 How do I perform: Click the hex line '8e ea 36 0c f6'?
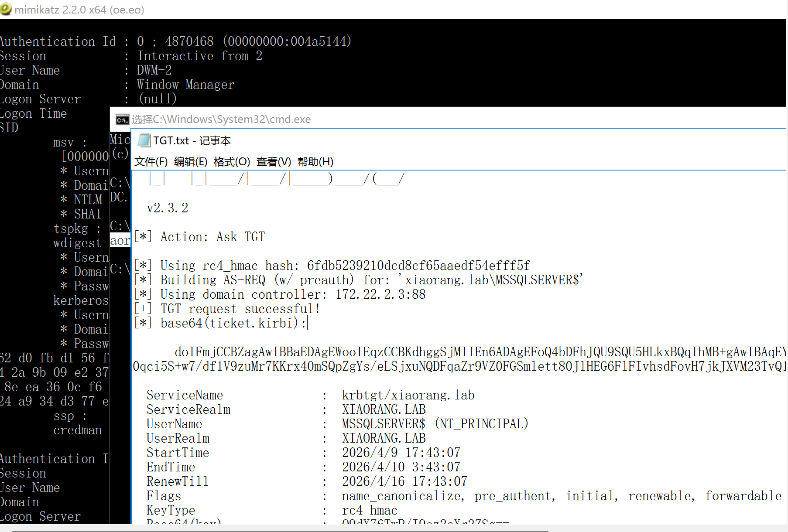click(54, 387)
